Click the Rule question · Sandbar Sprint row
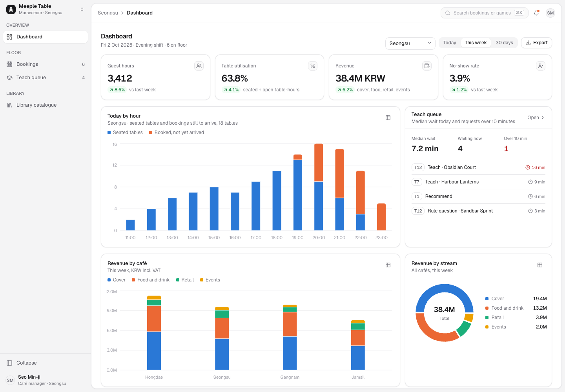This screenshot has width=565, height=392. tap(478, 211)
